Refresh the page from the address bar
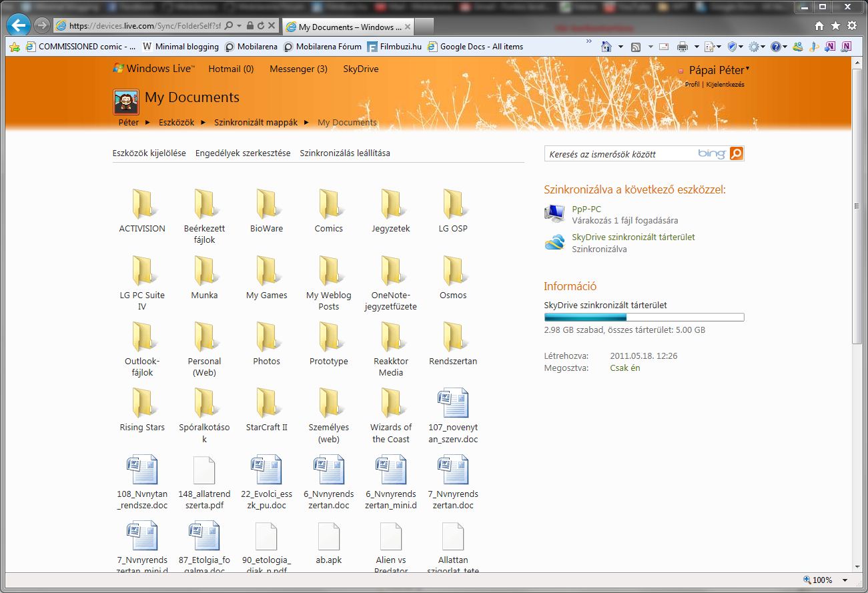 pos(260,26)
